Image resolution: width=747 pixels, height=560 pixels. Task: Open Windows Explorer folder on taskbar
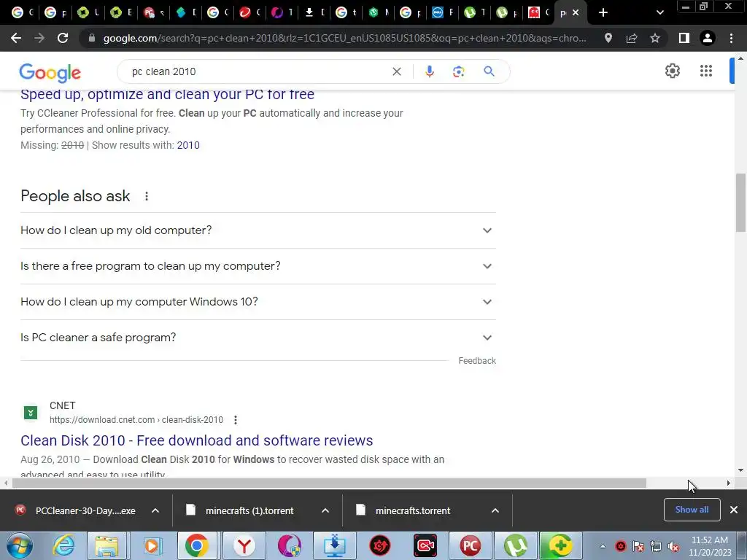point(107,545)
